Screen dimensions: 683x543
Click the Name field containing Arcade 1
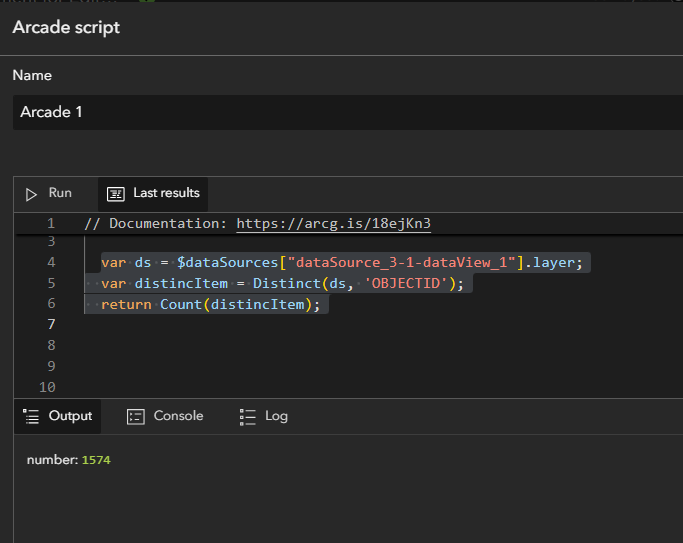tap(340, 112)
